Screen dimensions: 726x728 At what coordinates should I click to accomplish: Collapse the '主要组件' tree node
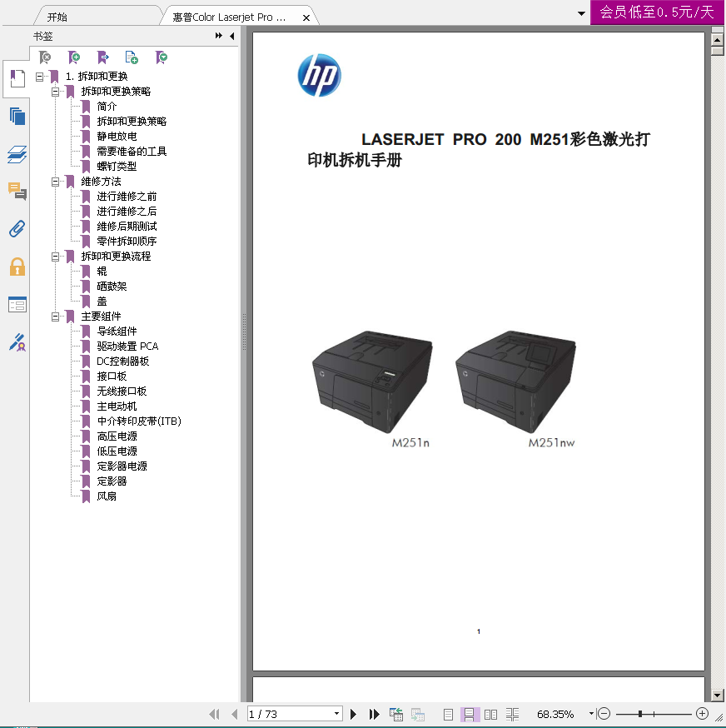coord(55,317)
